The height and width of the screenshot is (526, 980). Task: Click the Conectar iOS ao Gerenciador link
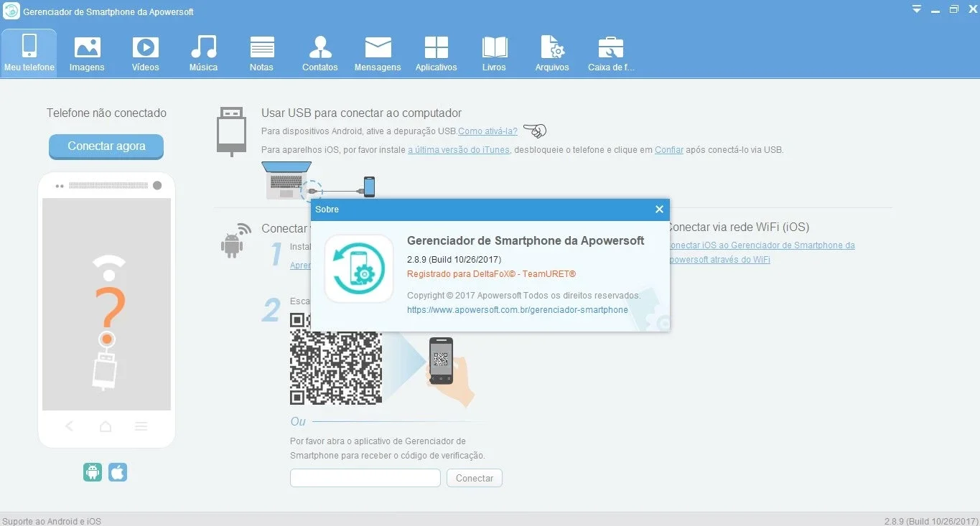click(x=761, y=253)
